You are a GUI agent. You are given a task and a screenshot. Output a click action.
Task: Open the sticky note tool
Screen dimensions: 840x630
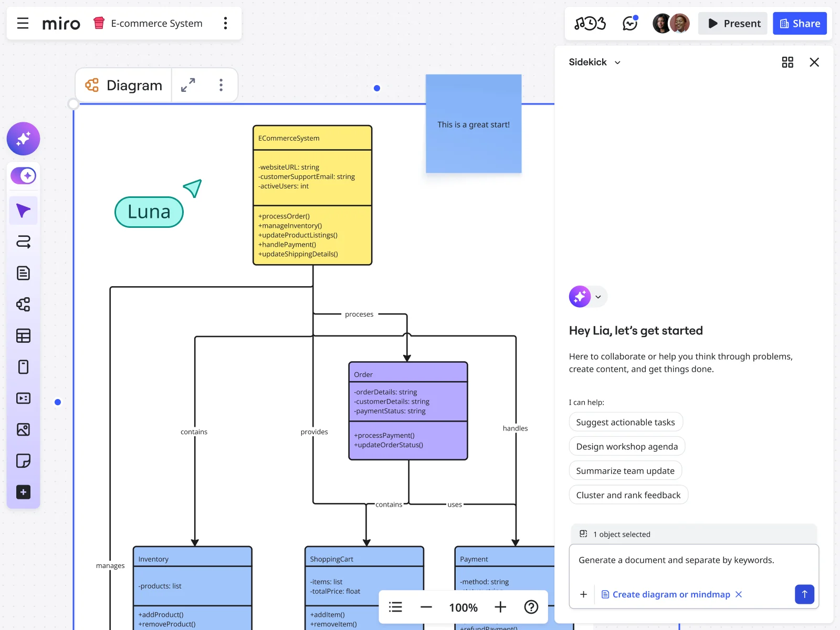click(x=23, y=460)
